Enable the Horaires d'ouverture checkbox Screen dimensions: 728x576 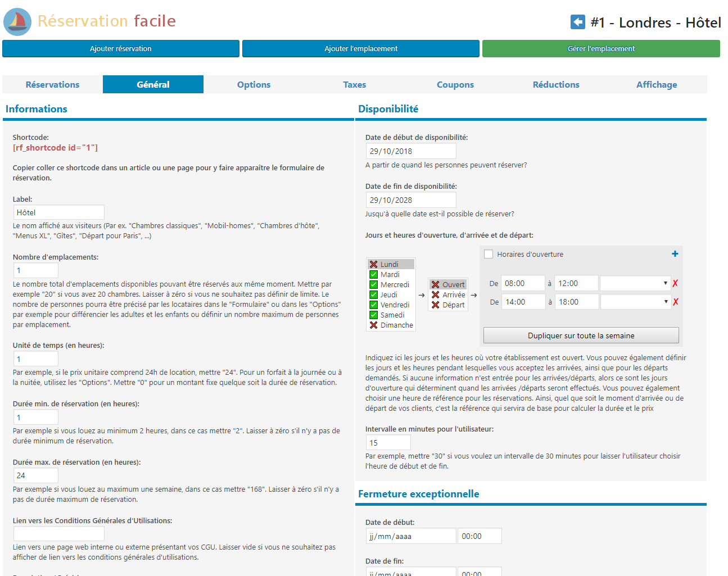click(x=489, y=254)
